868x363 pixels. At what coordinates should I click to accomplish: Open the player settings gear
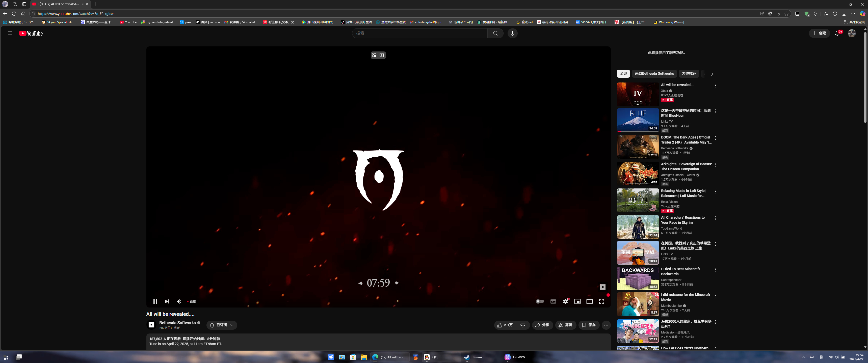coord(565,301)
